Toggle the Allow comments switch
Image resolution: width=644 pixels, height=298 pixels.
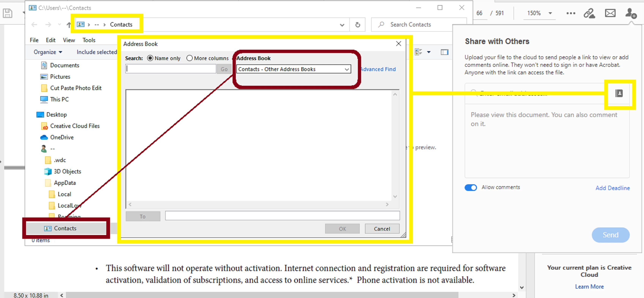pyautogui.click(x=470, y=187)
